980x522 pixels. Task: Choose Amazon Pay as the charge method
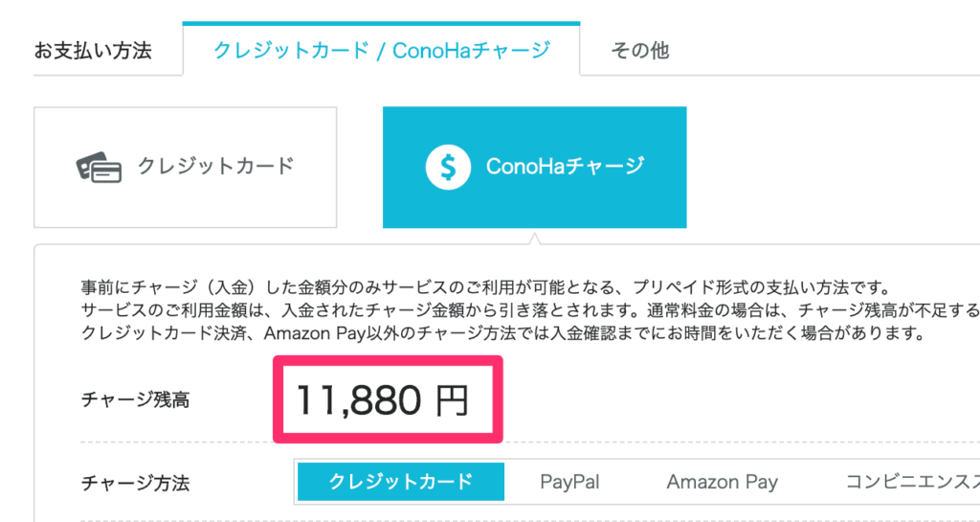click(x=722, y=482)
